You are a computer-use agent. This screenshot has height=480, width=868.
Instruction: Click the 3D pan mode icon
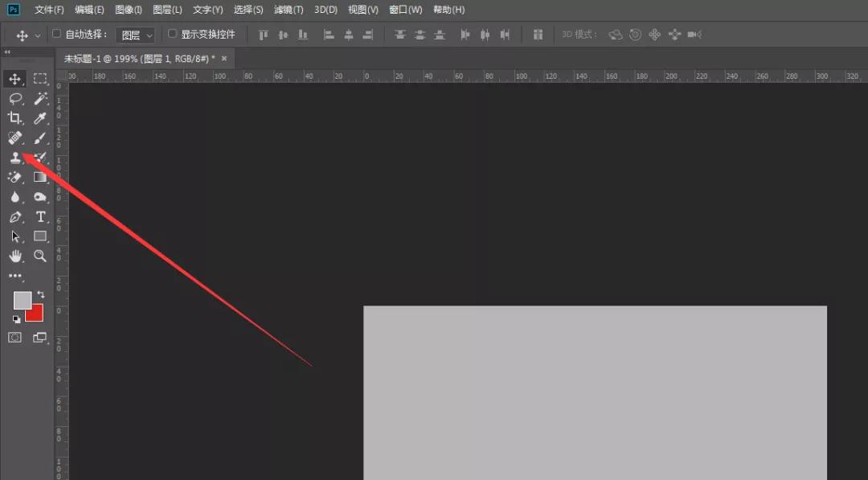(655, 35)
